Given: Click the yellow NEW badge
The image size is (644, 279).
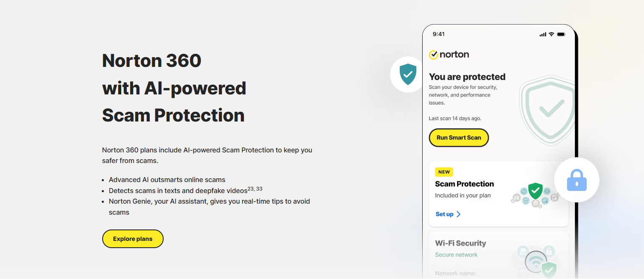Looking at the screenshot, I should (x=444, y=172).
